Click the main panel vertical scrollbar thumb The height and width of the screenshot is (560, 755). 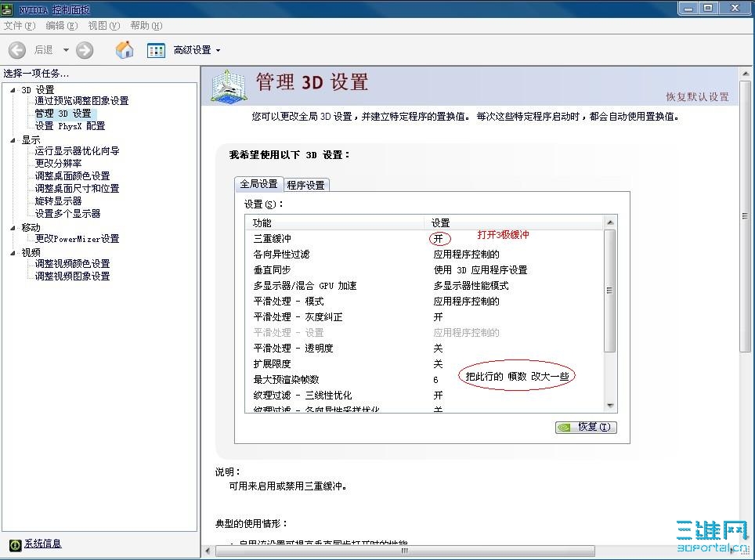tap(746, 215)
